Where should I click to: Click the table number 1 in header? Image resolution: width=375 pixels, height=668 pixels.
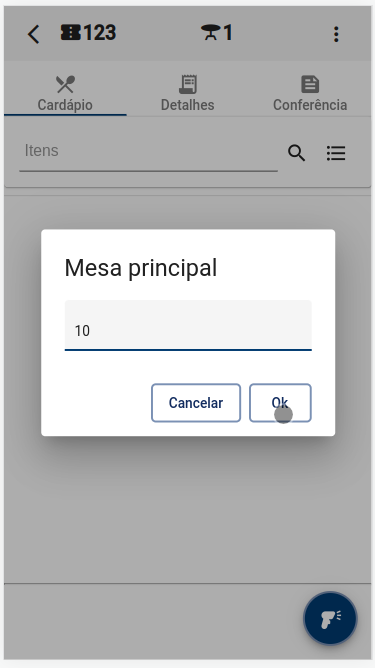pos(228,33)
